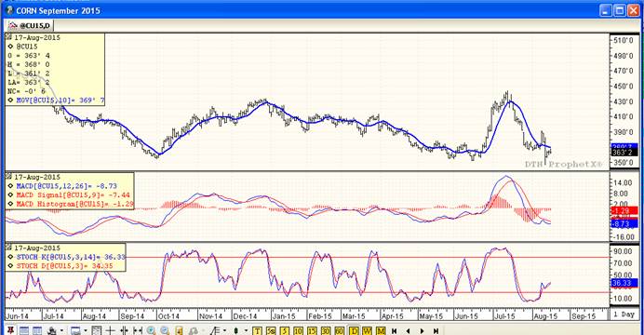644x335 pixels.
Task: Click the Oct-14 date axis label
Action: (x=168, y=316)
